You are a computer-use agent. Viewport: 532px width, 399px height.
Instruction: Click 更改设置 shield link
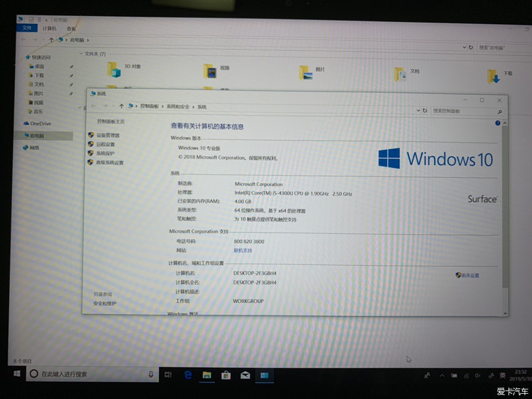tap(467, 275)
